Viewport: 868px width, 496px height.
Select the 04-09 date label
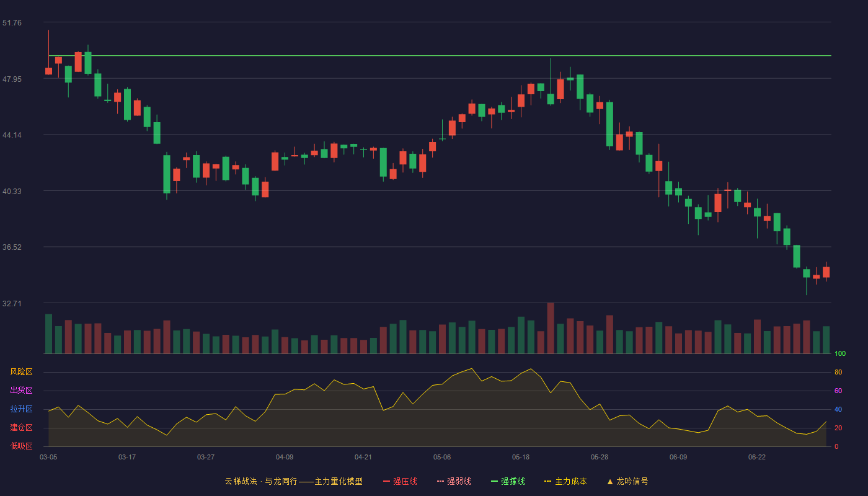click(285, 457)
